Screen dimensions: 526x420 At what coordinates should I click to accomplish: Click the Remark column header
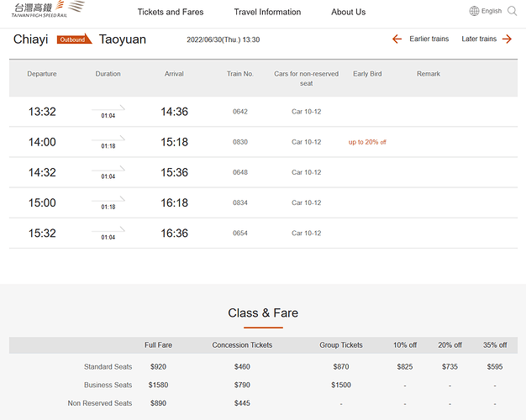[x=429, y=74]
